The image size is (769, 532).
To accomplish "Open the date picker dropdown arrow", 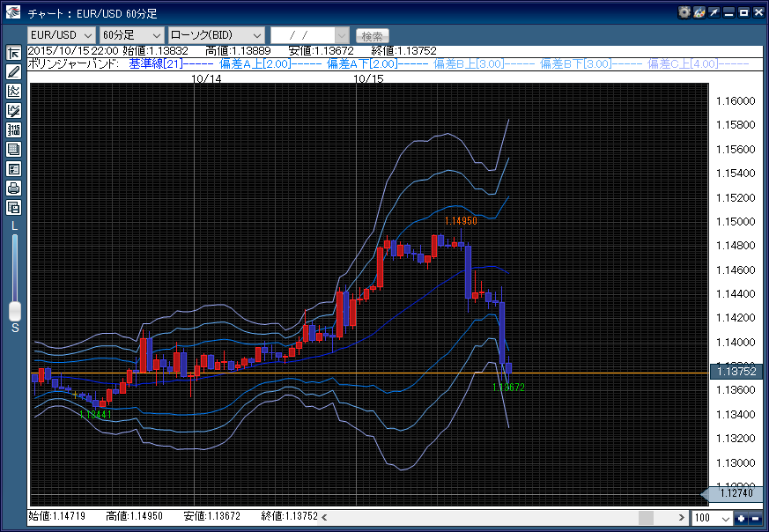I will pyautogui.click(x=342, y=35).
